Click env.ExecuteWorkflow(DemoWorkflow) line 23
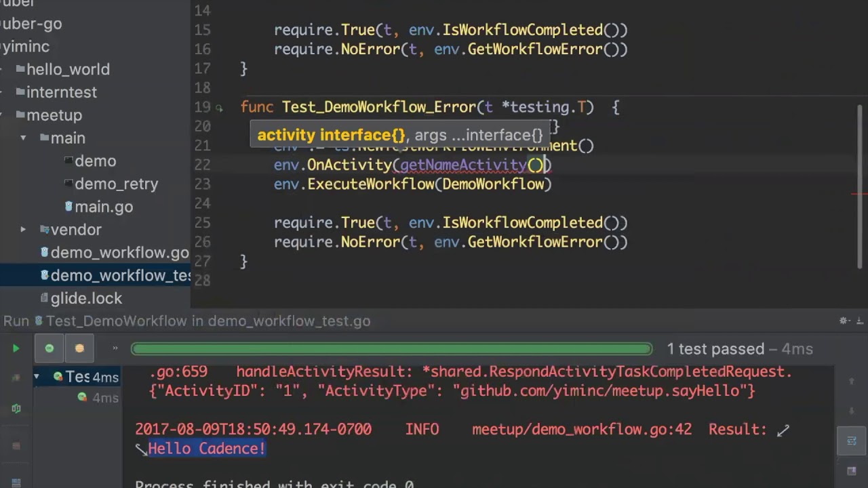This screenshot has width=868, height=488. click(x=413, y=184)
